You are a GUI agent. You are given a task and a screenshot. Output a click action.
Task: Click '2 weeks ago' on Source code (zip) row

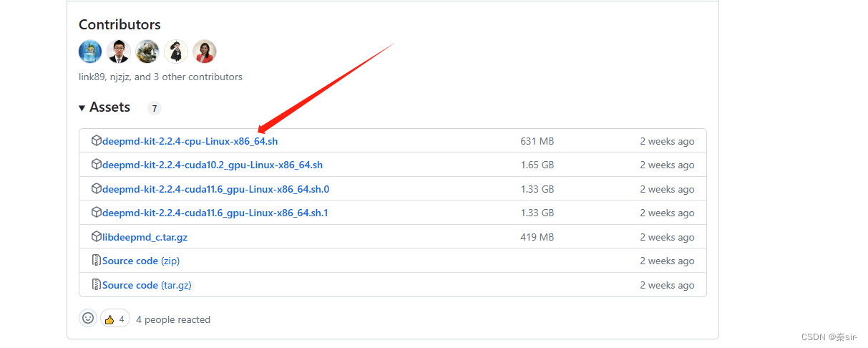667,261
